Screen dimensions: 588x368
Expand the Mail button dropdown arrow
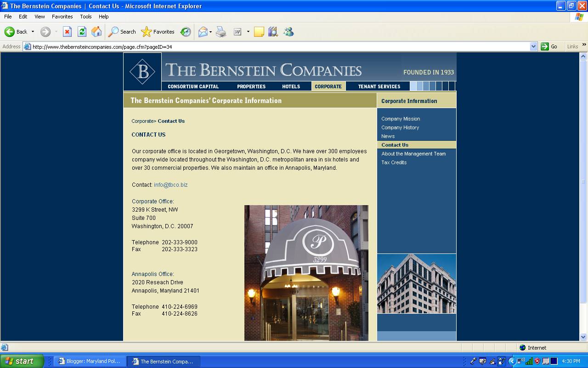point(210,32)
